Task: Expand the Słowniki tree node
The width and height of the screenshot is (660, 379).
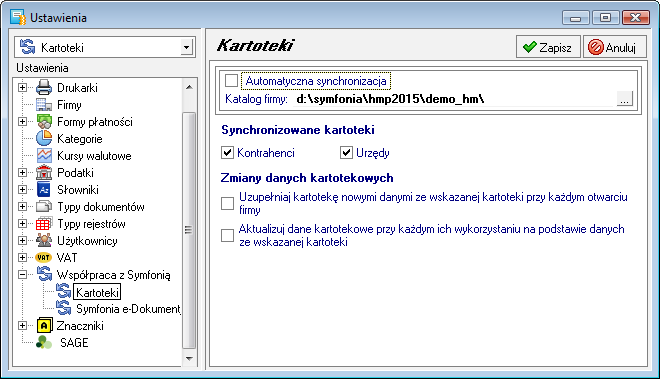Action: (x=23, y=190)
